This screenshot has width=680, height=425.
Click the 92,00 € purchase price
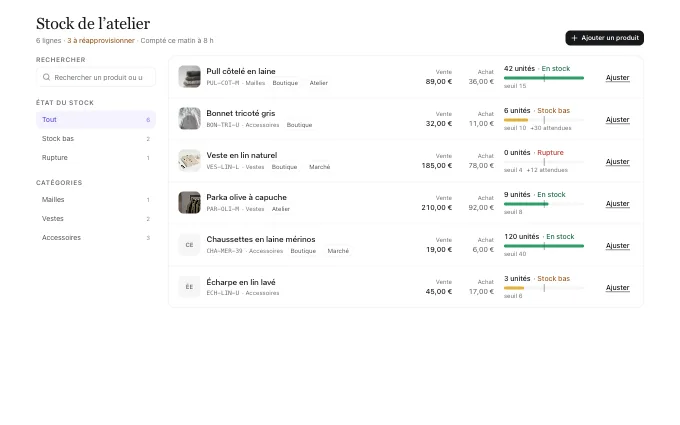click(x=481, y=208)
